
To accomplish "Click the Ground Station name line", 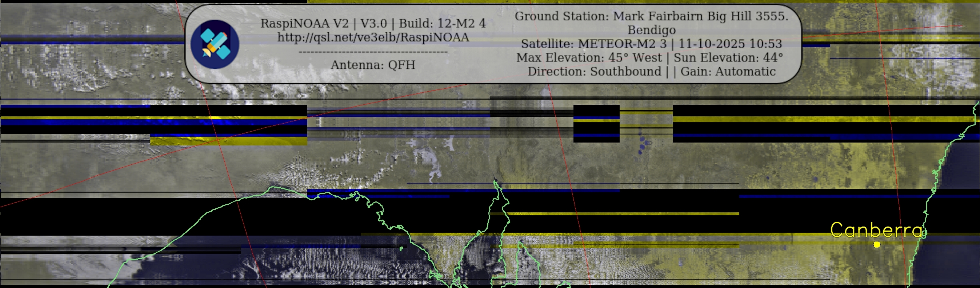I will 651,16.
